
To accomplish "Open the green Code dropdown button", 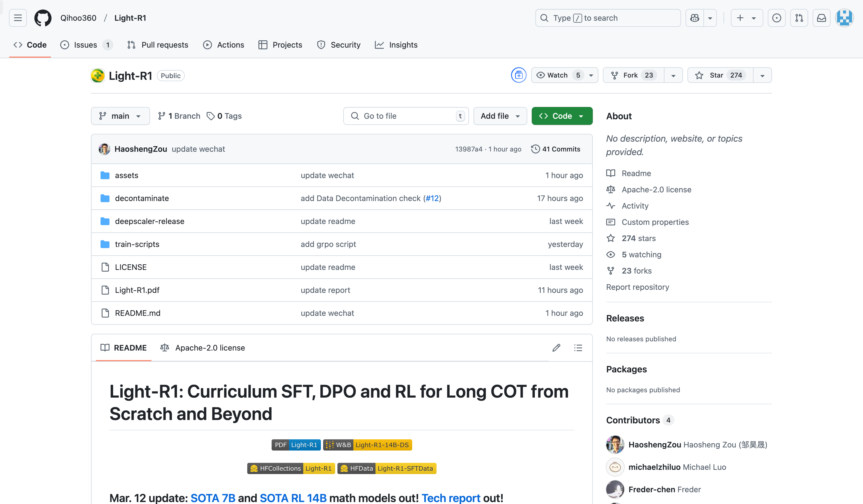I will pos(562,116).
